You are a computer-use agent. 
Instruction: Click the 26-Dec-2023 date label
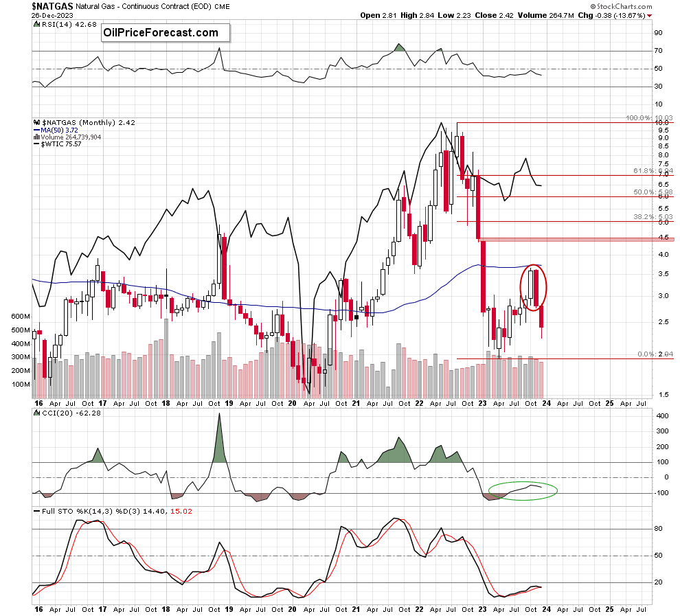click(49, 14)
